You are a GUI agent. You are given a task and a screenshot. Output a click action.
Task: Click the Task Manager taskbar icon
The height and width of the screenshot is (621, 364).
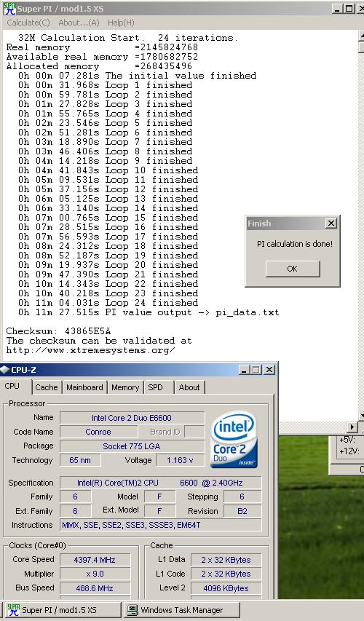coord(132,610)
